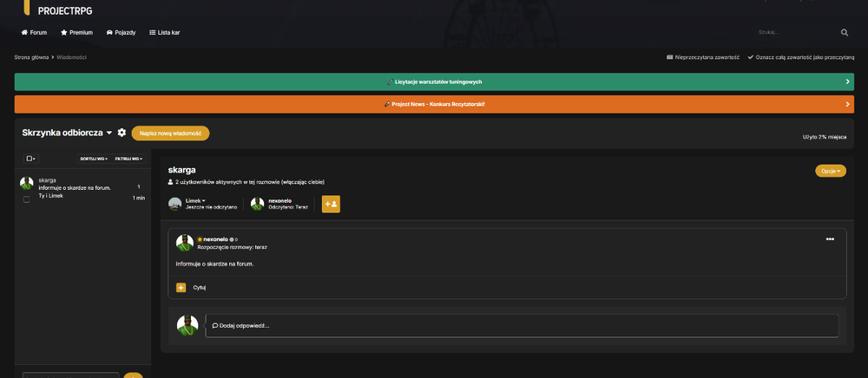This screenshot has height=378, width=868.
Task: Open the Sortuj wg dropdown
Action: 94,159
